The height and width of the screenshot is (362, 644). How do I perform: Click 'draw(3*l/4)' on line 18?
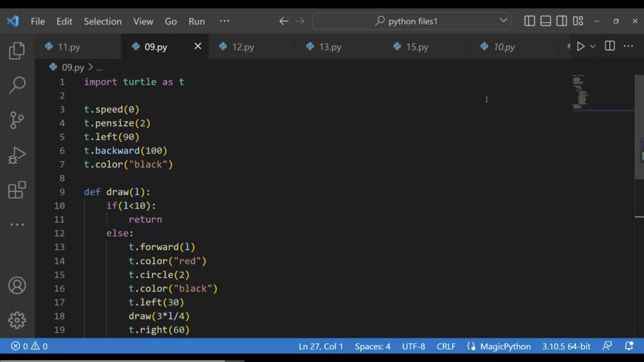[x=159, y=316]
